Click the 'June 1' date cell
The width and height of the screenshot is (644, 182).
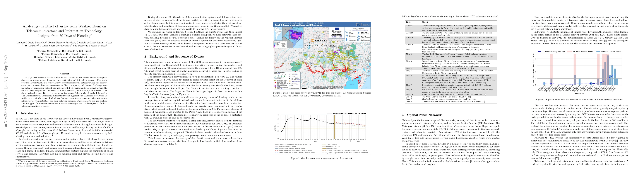coord(409,97)
